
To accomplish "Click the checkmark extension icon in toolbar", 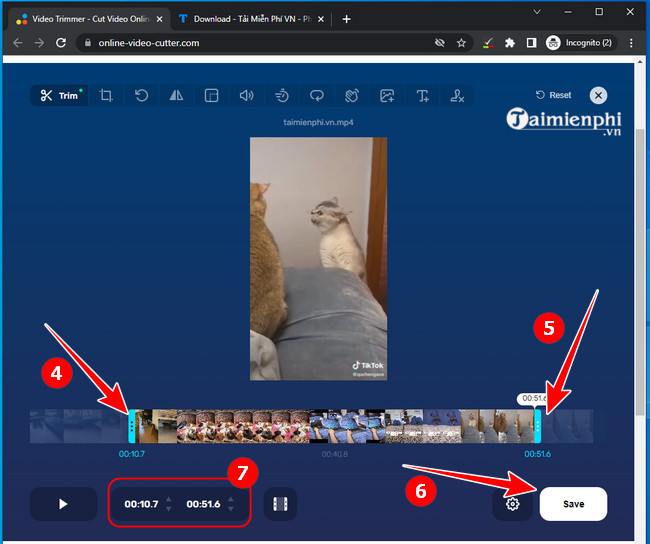I will tap(488, 43).
